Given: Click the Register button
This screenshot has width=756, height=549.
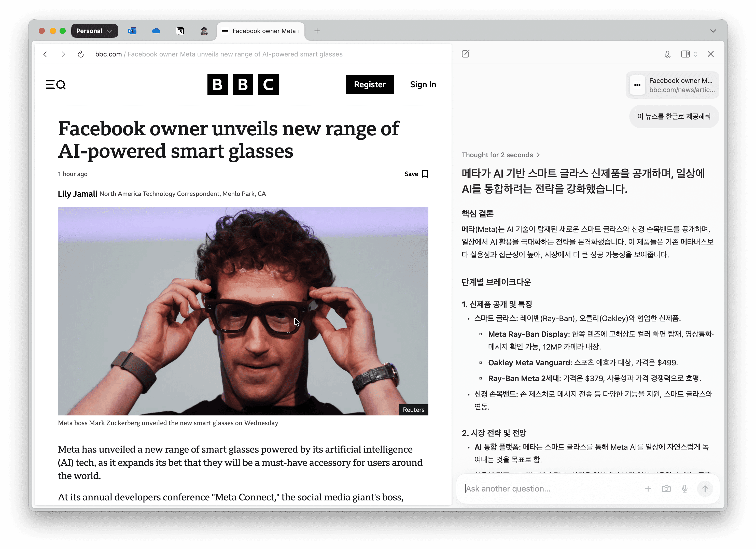Looking at the screenshot, I should (x=370, y=85).
